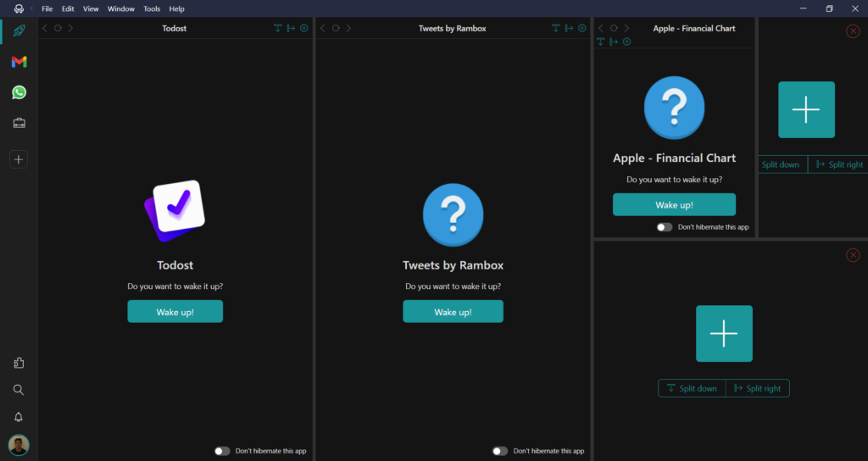Wake up the Todost app
Image resolution: width=868 pixels, height=461 pixels.
[x=175, y=312]
